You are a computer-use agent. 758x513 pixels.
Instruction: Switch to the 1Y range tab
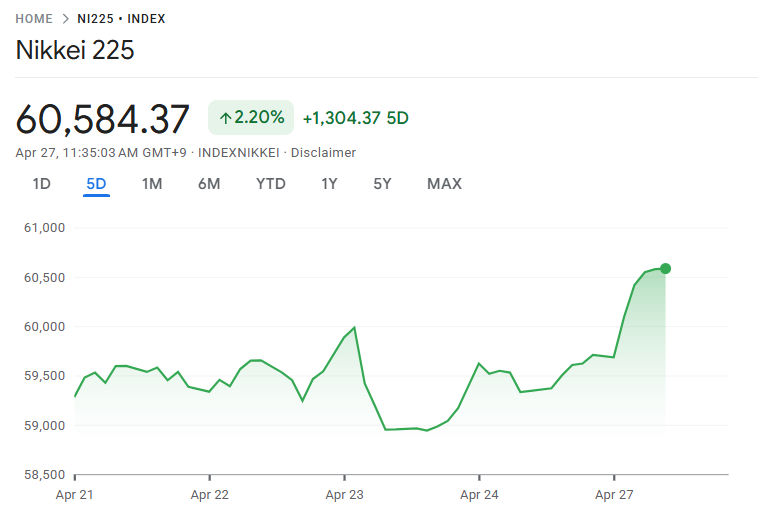[329, 184]
